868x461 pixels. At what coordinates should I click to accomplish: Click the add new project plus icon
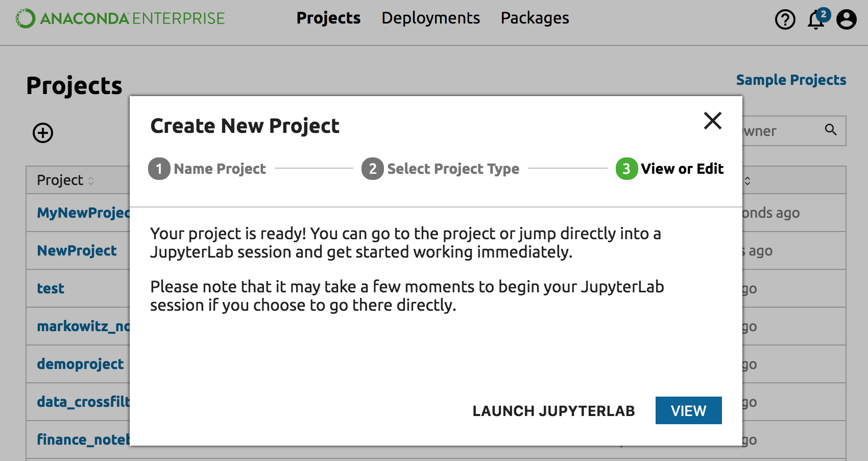[43, 133]
